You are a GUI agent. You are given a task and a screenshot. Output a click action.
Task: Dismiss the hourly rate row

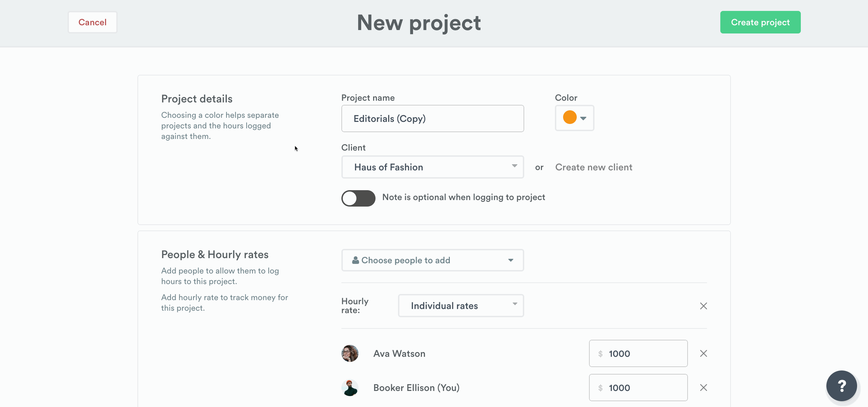703,306
